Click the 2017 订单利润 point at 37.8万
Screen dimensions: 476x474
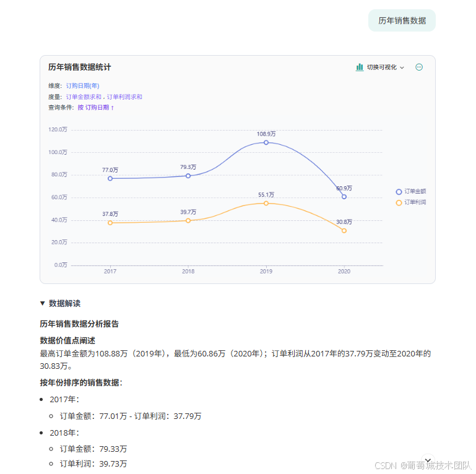click(x=110, y=223)
